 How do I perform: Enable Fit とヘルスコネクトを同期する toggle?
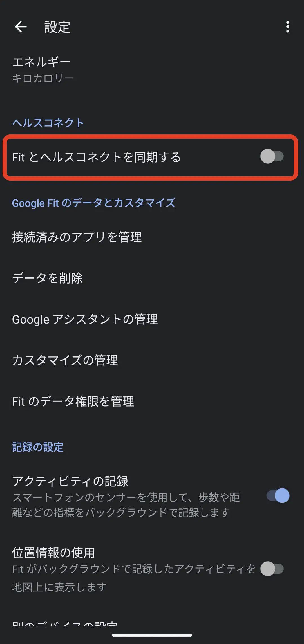[272, 156]
